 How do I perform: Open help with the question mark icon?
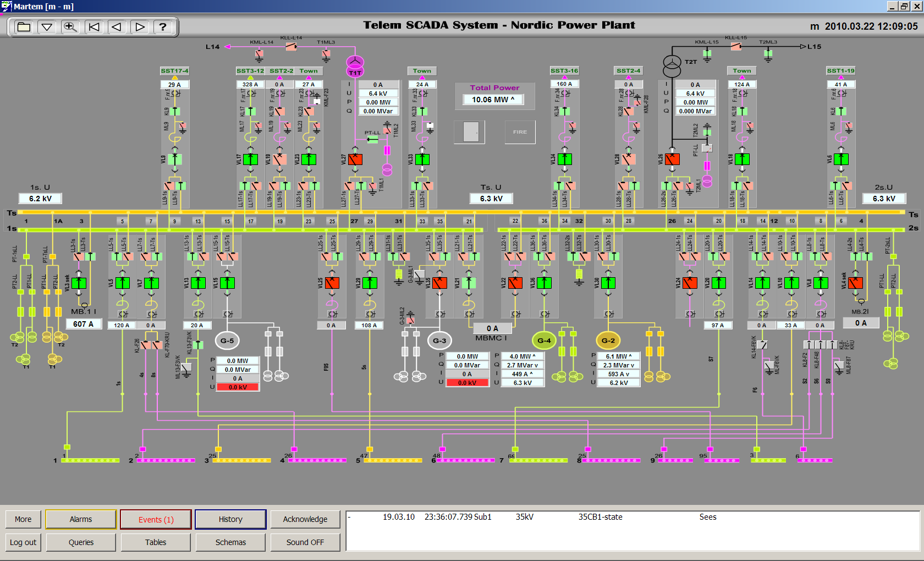coord(163,27)
